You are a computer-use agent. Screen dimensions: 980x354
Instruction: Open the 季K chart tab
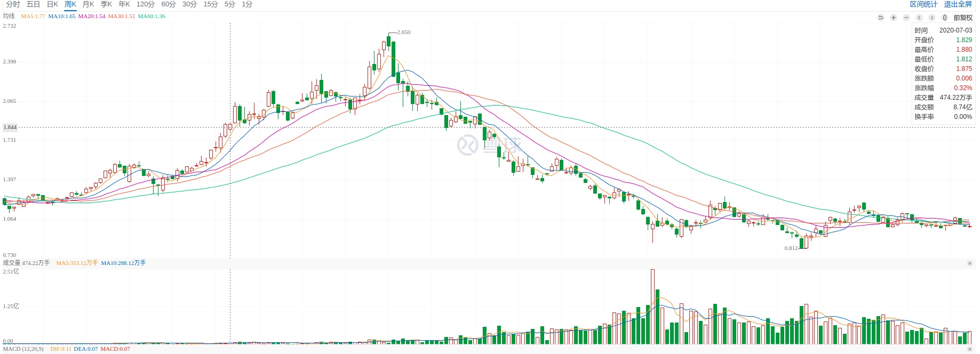(106, 4)
